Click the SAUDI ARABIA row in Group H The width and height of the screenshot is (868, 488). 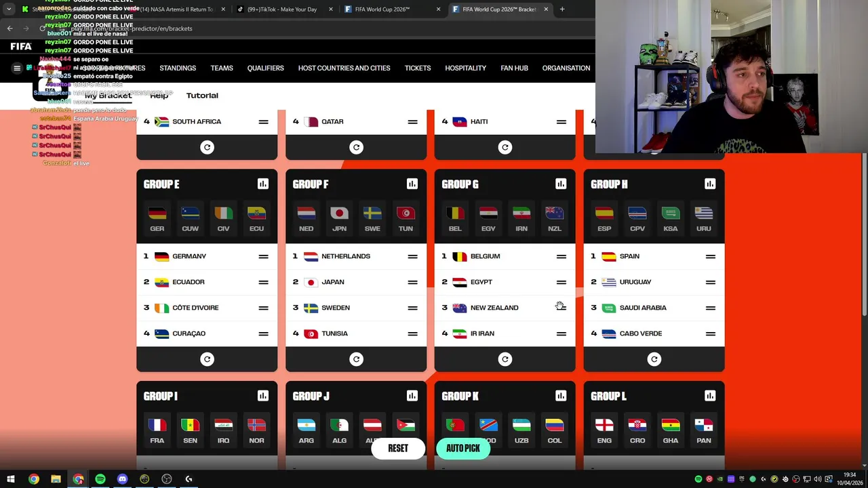[x=654, y=308]
